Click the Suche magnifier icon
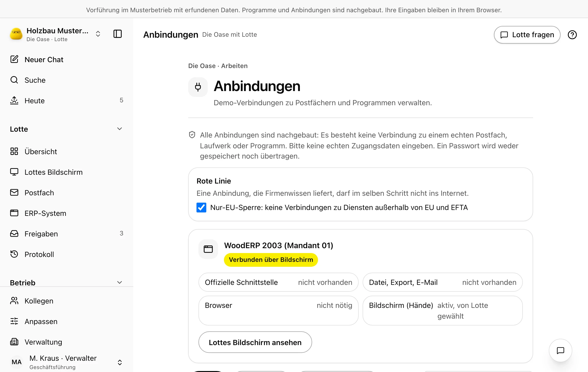 (x=14, y=80)
